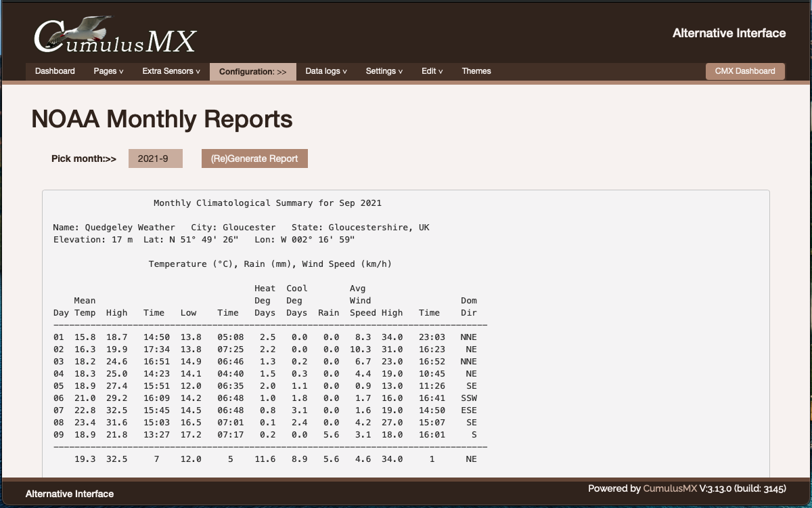Expand the Settings menu
This screenshot has width=812, height=508.
(384, 71)
